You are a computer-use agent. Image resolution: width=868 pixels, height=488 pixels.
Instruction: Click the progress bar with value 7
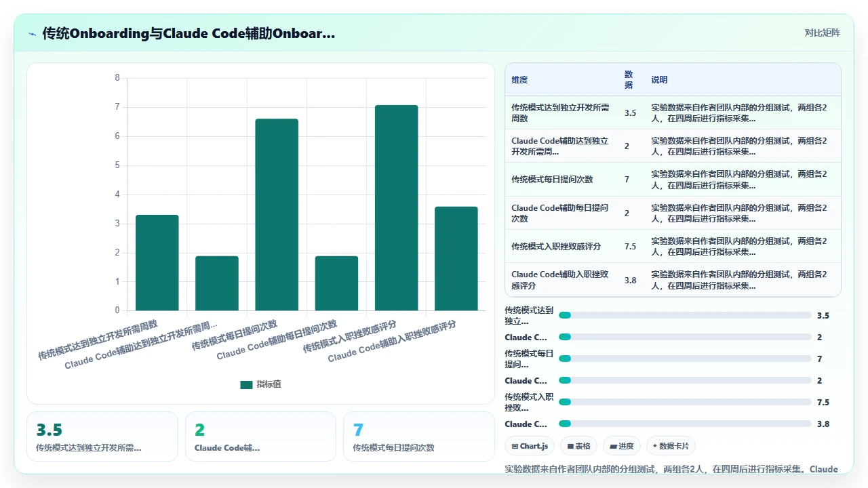(685, 359)
